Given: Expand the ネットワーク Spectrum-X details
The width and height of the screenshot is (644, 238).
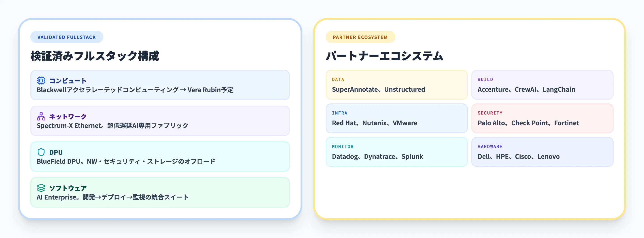Looking at the screenshot, I should coord(160,121).
